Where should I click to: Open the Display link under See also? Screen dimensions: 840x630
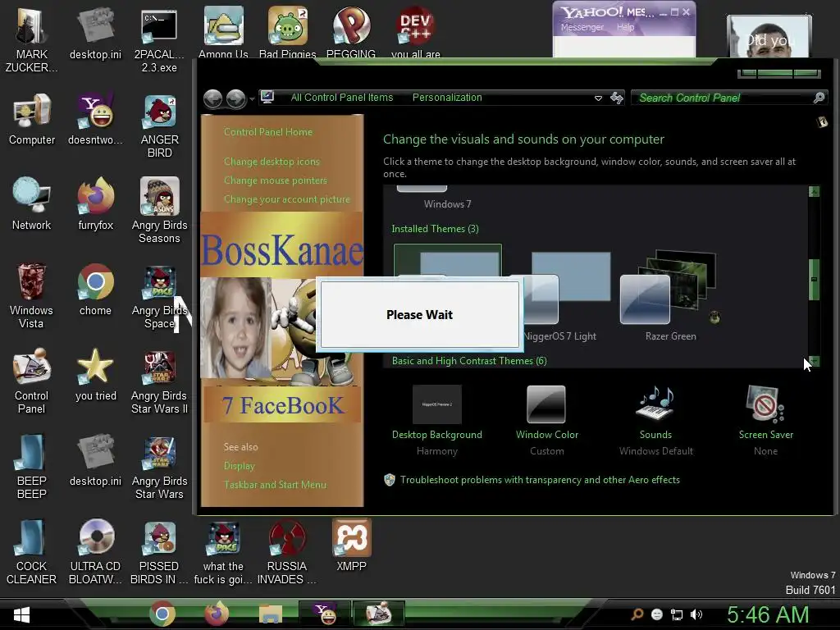tap(239, 466)
